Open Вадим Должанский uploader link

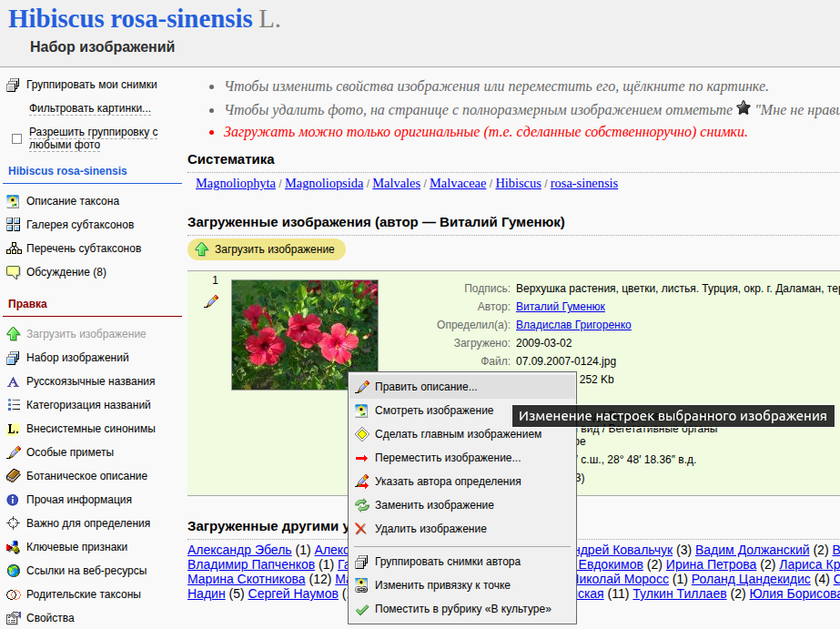[752, 550]
